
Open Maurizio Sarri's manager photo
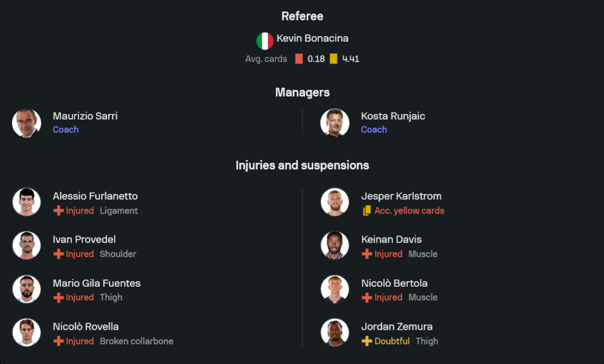pos(27,123)
